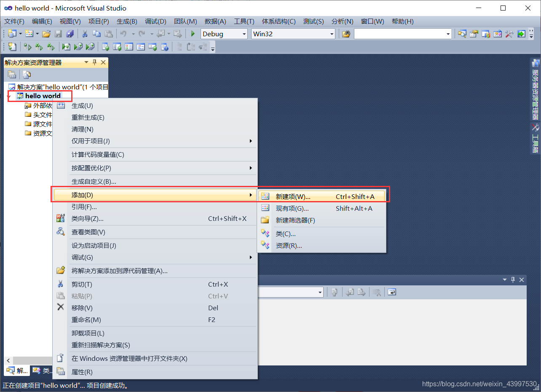Pin the Solution Explorer panel with pushpin
The image size is (541, 392).
click(x=95, y=62)
